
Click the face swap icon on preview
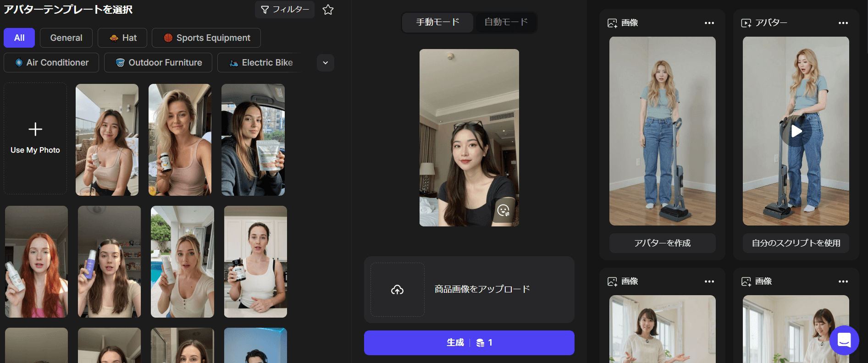click(503, 210)
